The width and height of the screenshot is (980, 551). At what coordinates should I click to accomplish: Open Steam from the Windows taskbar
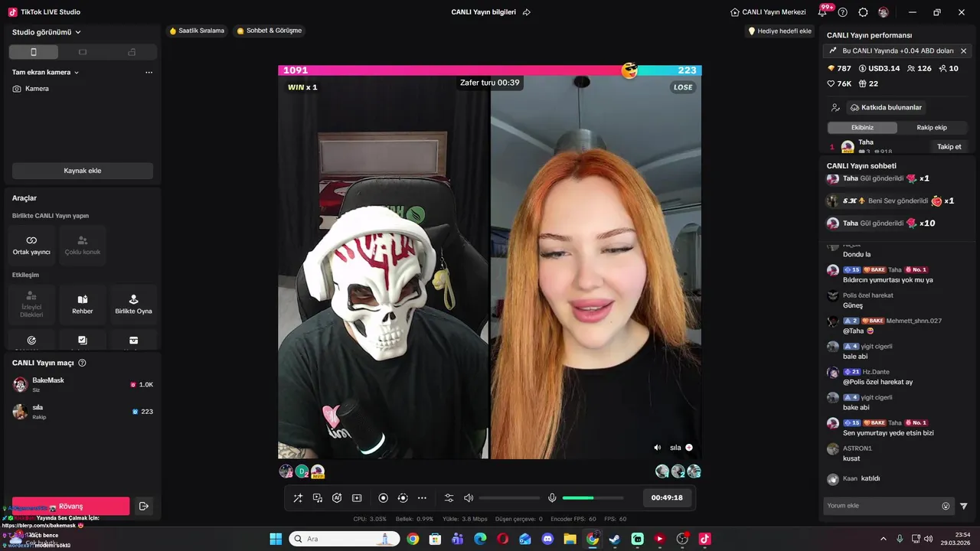tap(615, 540)
